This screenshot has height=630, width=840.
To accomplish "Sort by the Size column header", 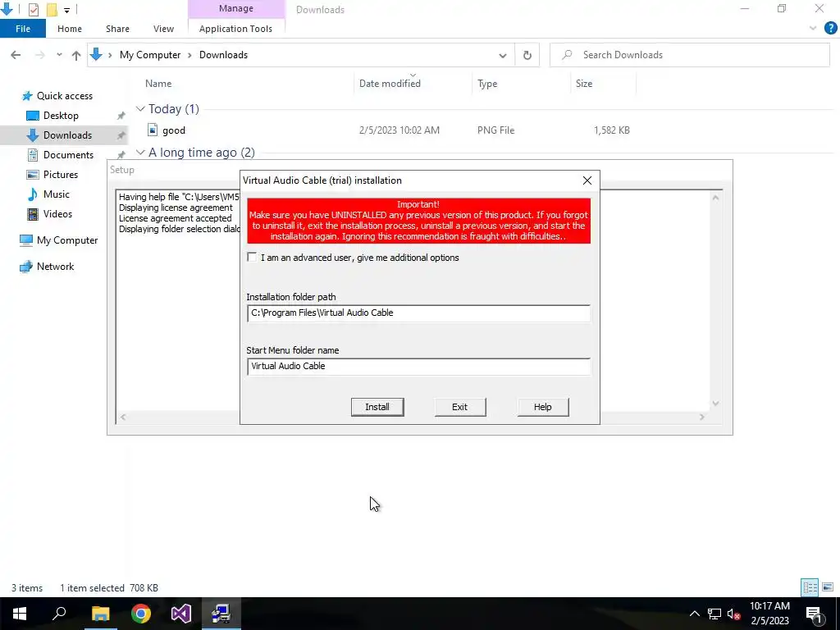I will pyautogui.click(x=584, y=84).
